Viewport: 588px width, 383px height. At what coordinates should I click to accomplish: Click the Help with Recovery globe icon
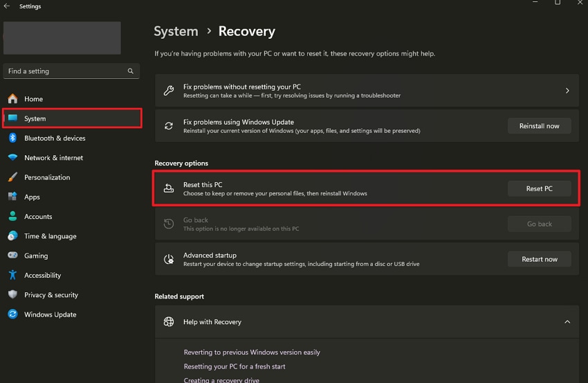point(169,322)
